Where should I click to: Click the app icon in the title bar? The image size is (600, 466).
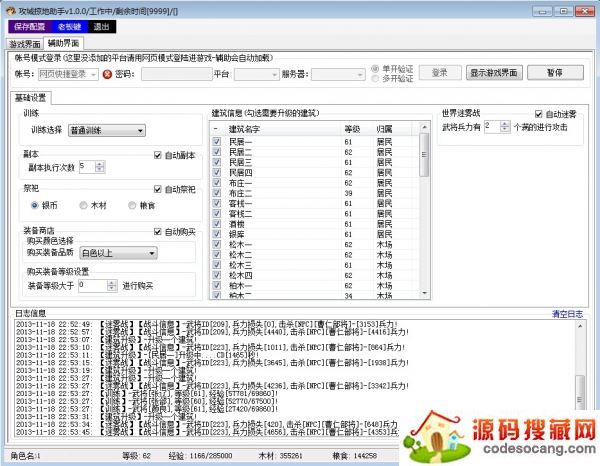[x=9, y=8]
